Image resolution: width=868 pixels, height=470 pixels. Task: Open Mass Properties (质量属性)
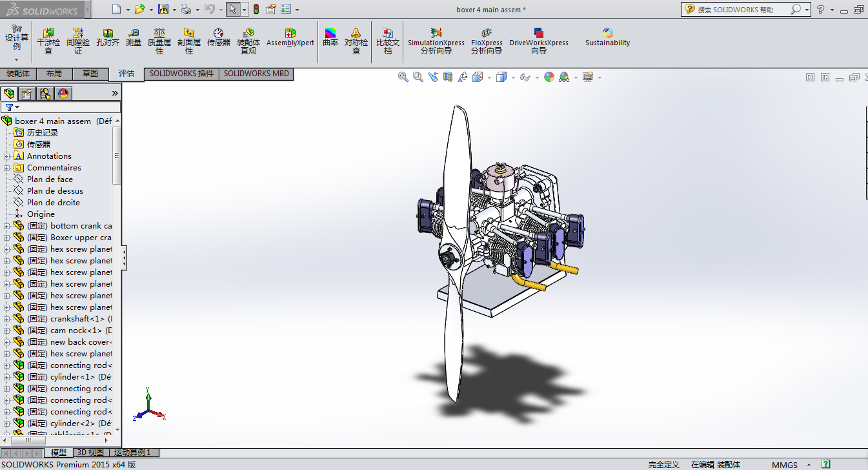pos(159,41)
